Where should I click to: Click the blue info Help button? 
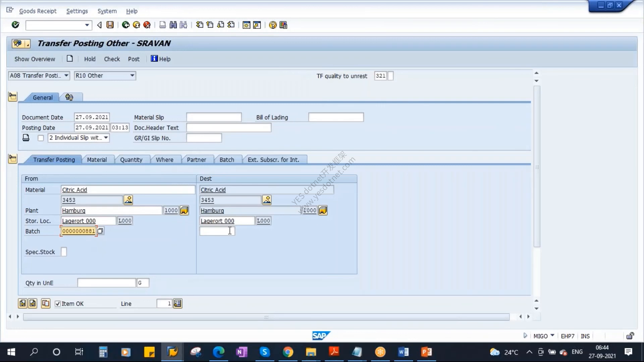point(160,59)
